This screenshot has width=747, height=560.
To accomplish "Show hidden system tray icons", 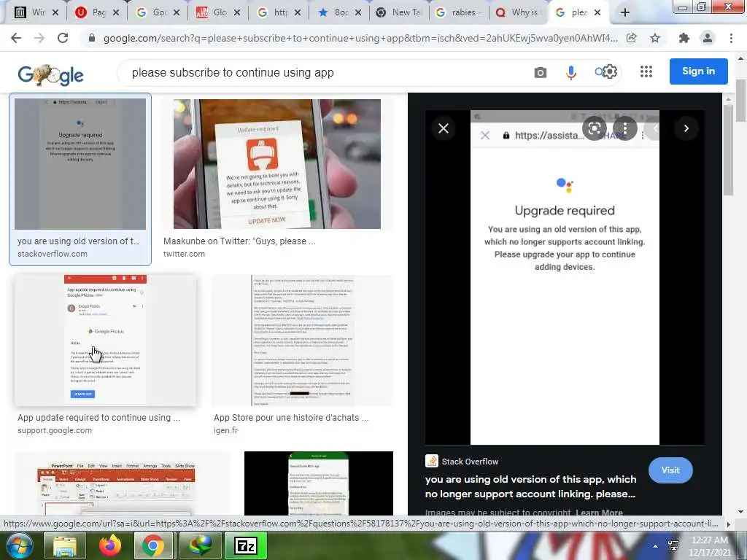I will click(656, 546).
